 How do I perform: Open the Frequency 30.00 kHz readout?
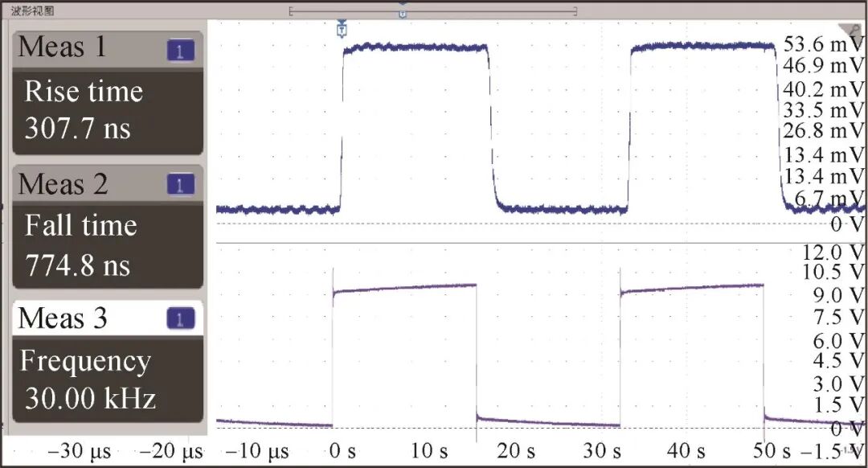coord(108,379)
